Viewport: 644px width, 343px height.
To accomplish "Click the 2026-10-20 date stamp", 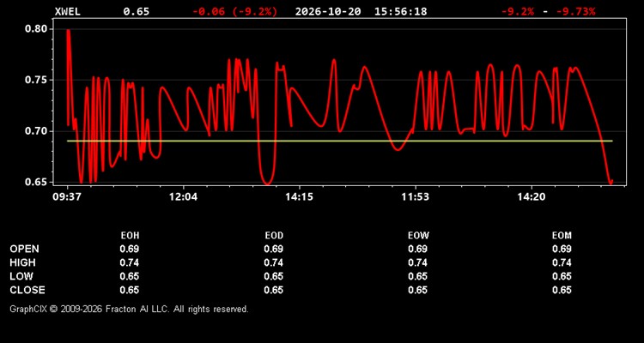I will point(328,11).
